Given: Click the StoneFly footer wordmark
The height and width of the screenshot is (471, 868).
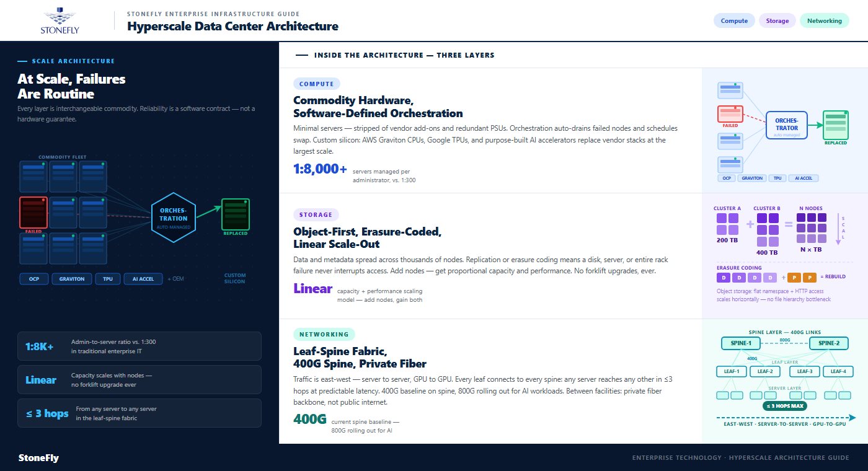Looking at the screenshot, I should [x=38, y=459].
